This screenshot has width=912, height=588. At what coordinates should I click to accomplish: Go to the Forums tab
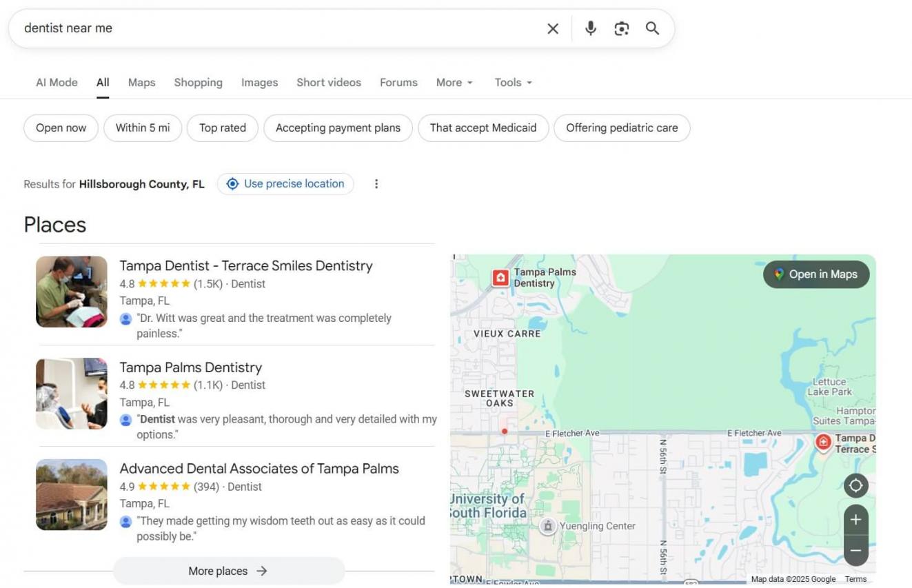(x=398, y=82)
